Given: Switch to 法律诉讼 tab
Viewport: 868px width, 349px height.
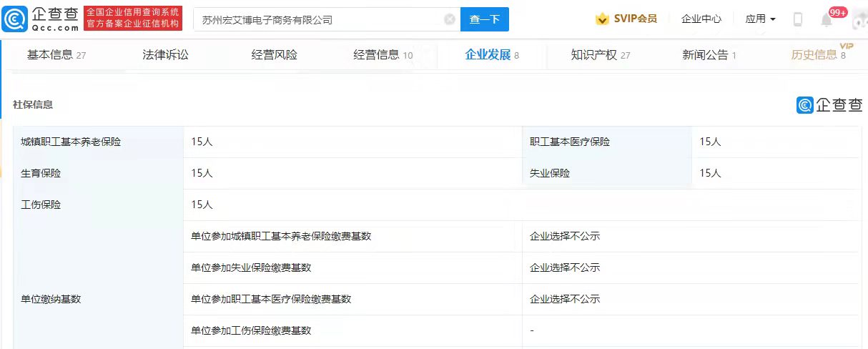Looking at the screenshot, I should click(x=166, y=54).
